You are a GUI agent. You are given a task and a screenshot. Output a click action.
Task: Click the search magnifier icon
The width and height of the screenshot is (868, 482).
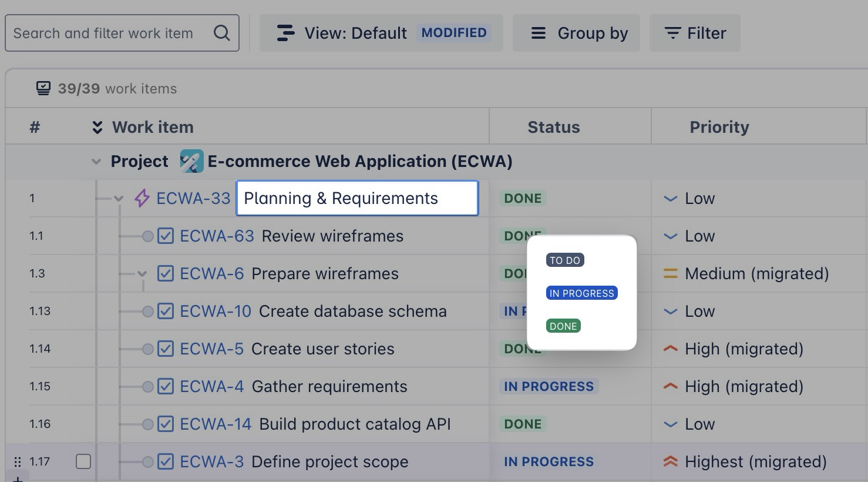(x=221, y=33)
